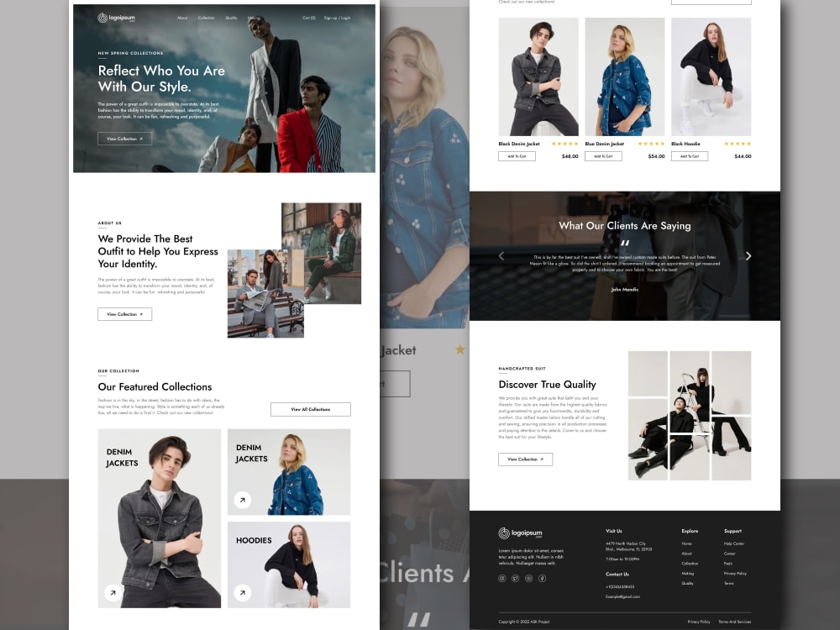840x630 pixels.
Task: Click the 4479 North Harbor City address
Action: [x=628, y=547]
